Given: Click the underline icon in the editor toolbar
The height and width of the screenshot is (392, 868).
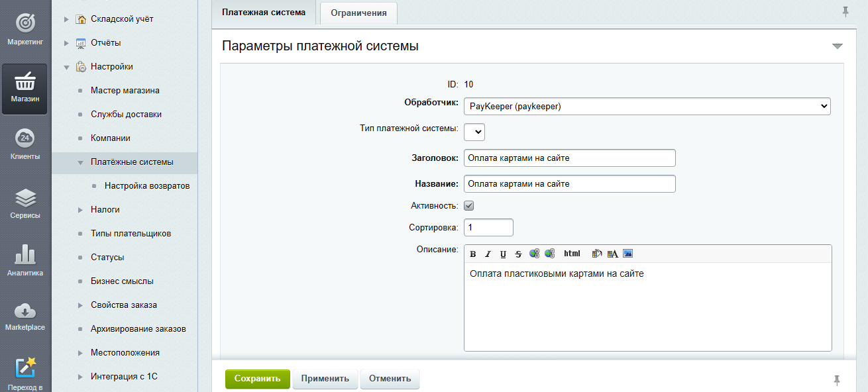Looking at the screenshot, I should (x=504, y=254).
